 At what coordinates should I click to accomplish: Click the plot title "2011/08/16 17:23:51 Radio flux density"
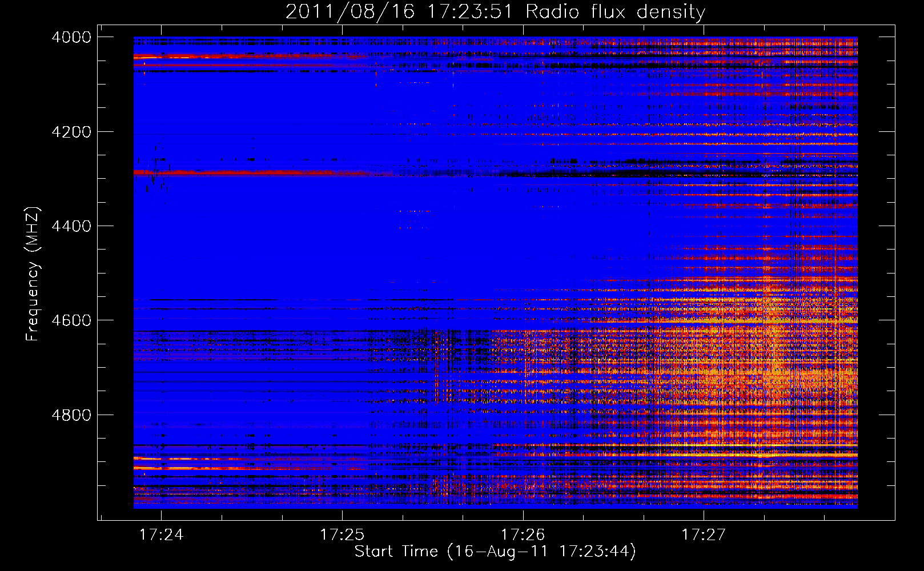495,12
